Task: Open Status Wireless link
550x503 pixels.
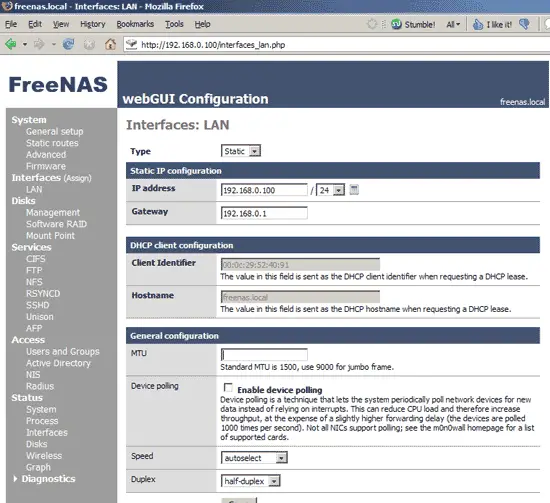Action: pos(44,456)
